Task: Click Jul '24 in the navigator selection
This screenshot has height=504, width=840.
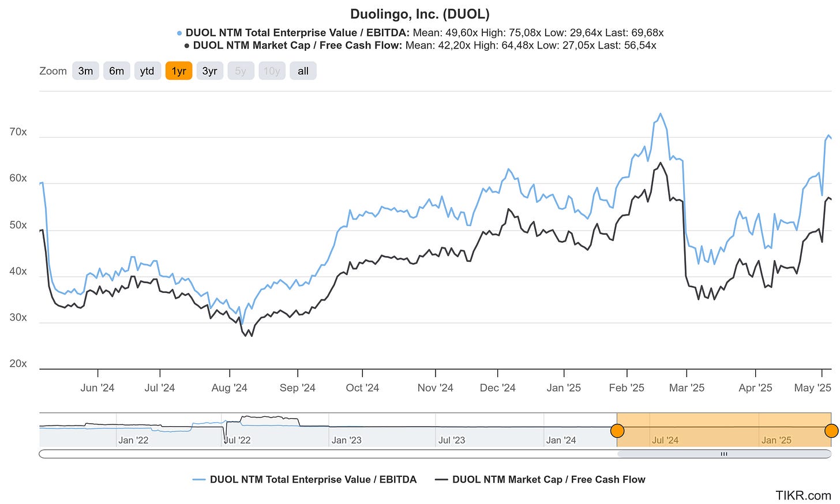Action: point(665,440)
